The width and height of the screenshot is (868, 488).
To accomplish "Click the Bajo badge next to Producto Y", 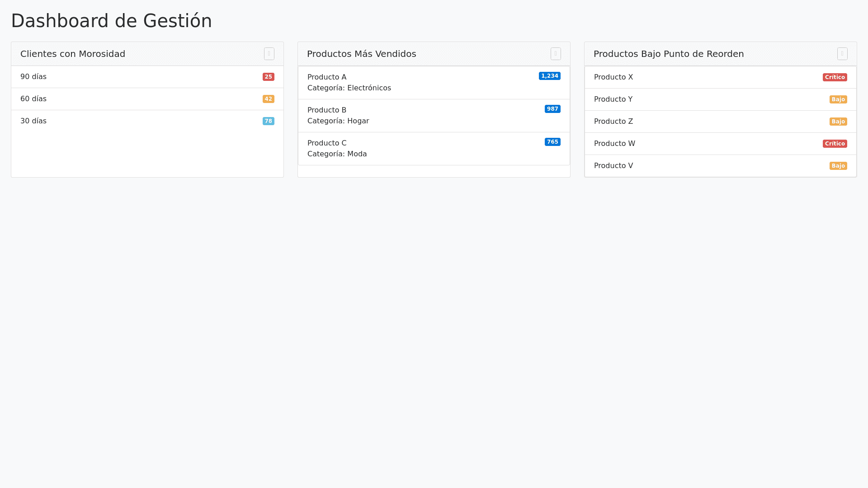I will tap(838, 99).
